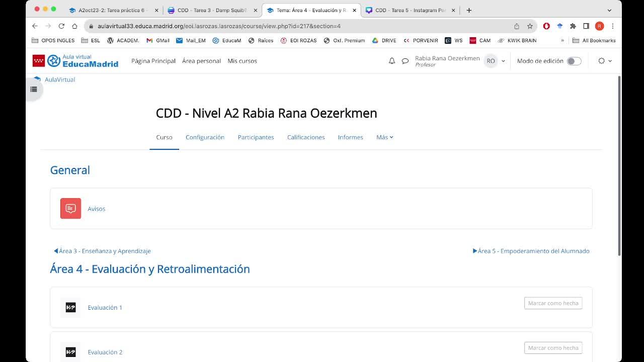644x362 pixels.
Task: Open the browser extensions puzzle icon
Action: [x=573, y=26]
